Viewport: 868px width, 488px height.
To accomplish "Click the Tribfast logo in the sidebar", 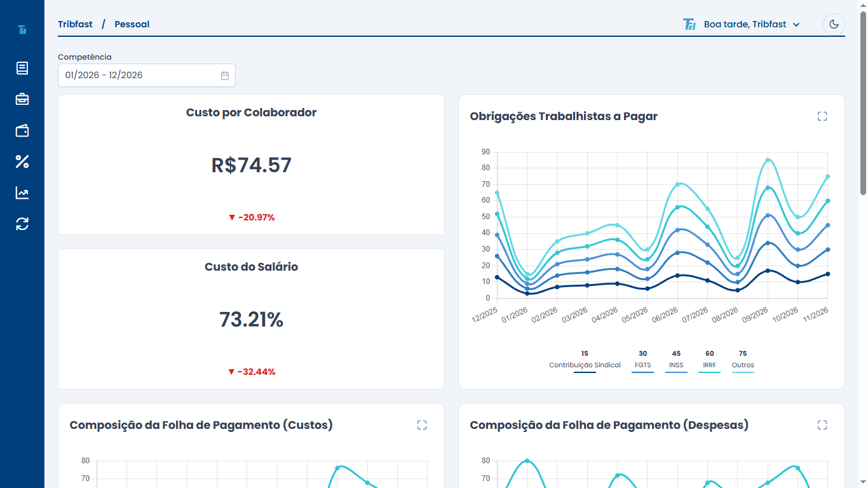I will tap(22, 29).
